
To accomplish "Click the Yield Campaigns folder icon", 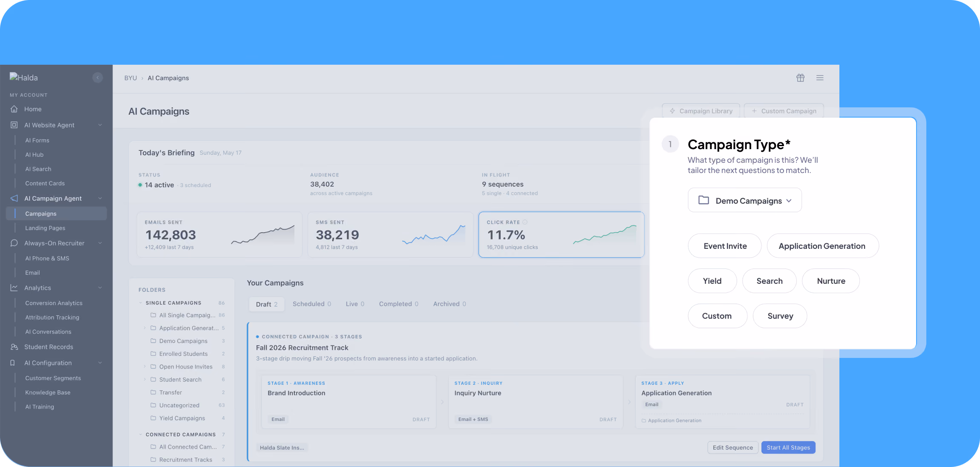I will coord(153,418).
